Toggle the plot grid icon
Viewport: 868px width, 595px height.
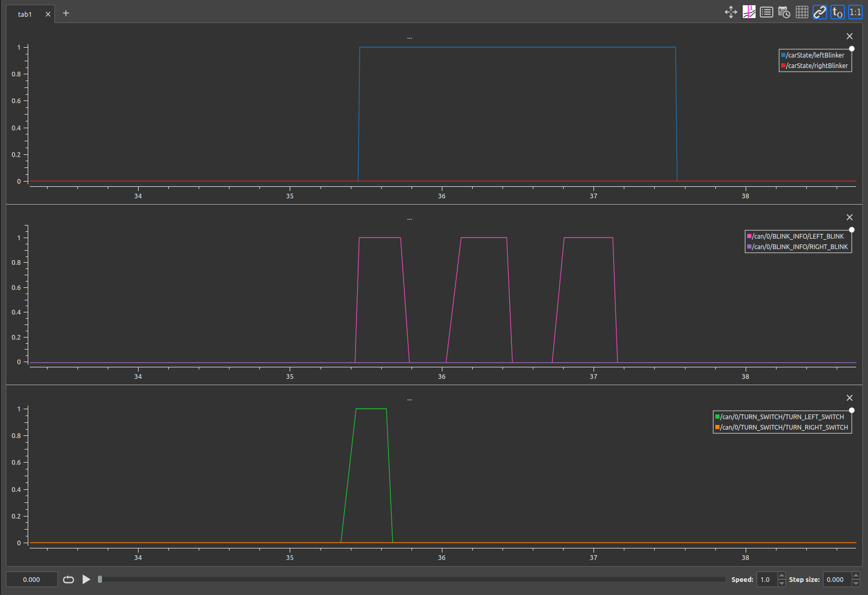click(x=802, y=12)
